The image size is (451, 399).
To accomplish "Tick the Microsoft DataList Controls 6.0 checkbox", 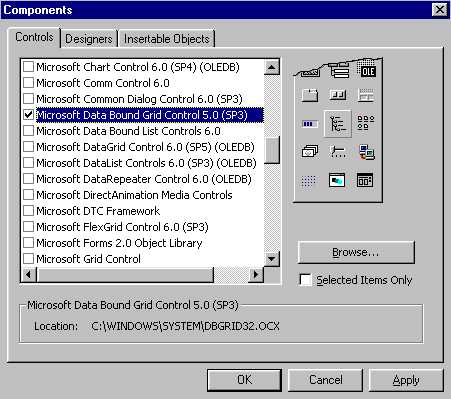I will (x=29, y=163).
